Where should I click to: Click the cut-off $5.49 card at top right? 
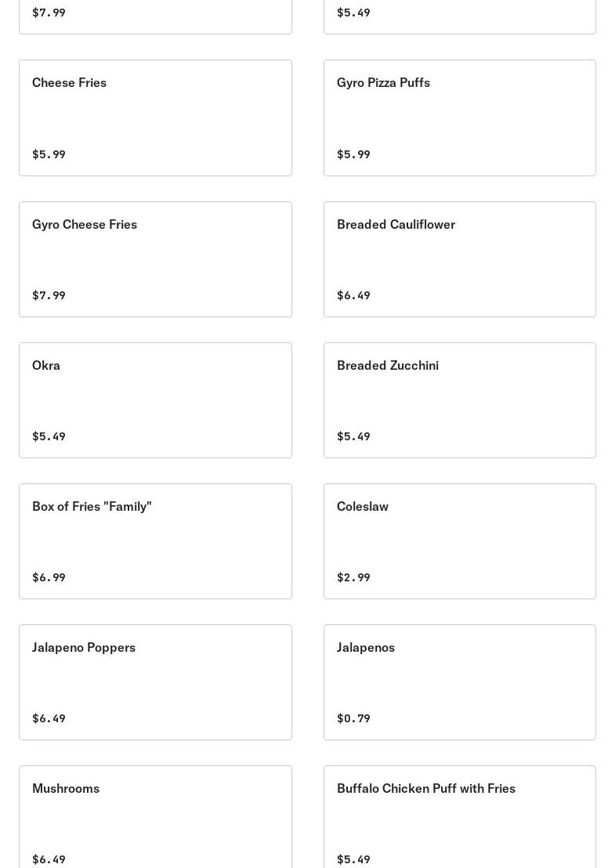(x=459, y=16)
